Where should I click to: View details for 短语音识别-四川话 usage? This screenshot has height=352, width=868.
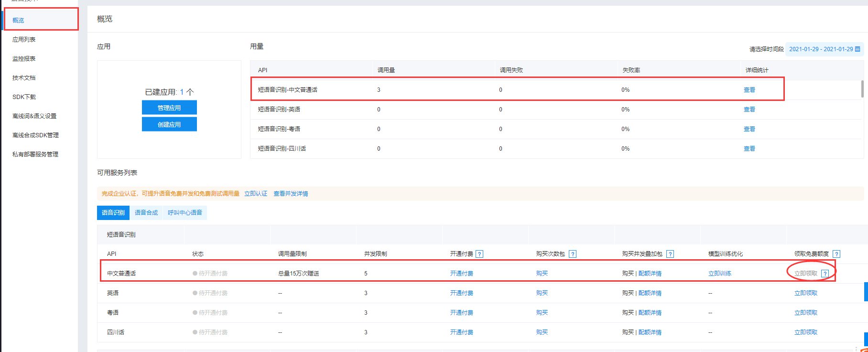pos(749,149)
